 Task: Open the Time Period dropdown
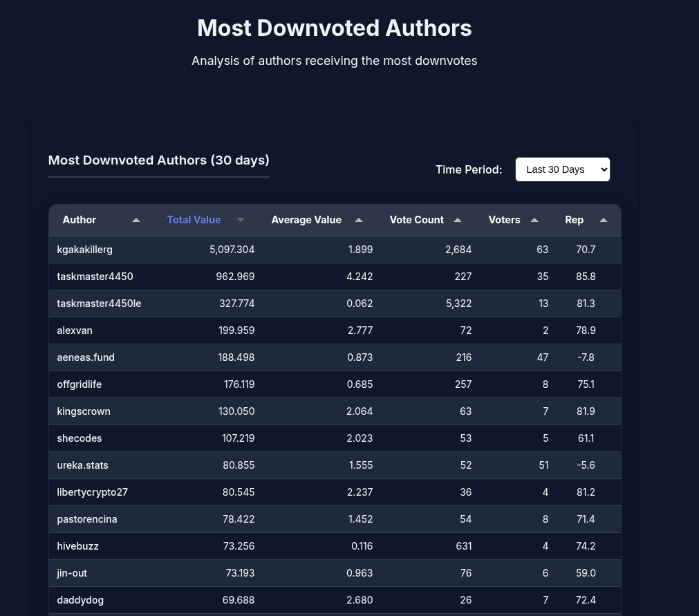562,169
